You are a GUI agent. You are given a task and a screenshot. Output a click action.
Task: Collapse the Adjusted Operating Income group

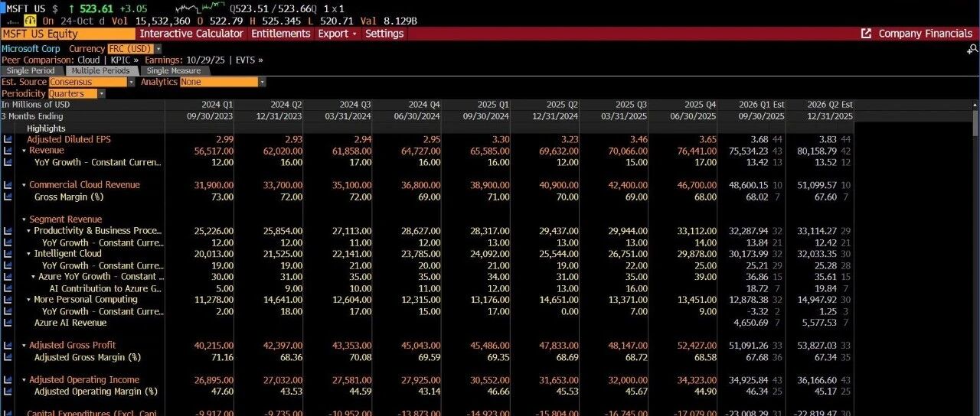[24, 380]
